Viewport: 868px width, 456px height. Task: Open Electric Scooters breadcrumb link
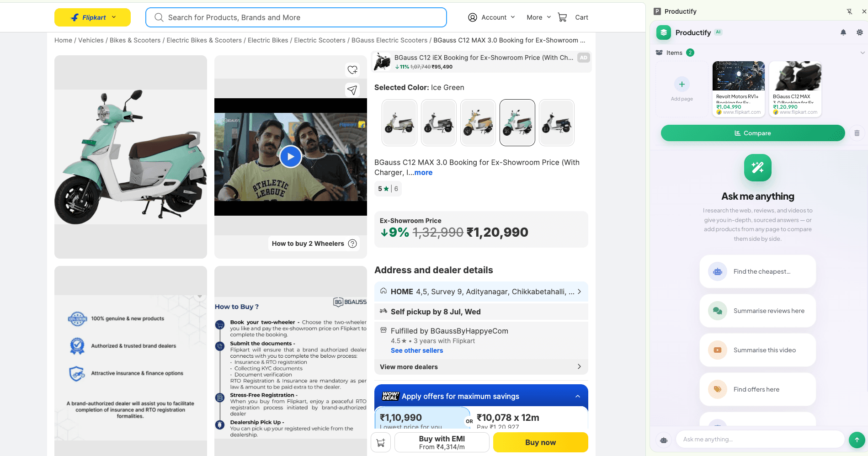point(320,40)
